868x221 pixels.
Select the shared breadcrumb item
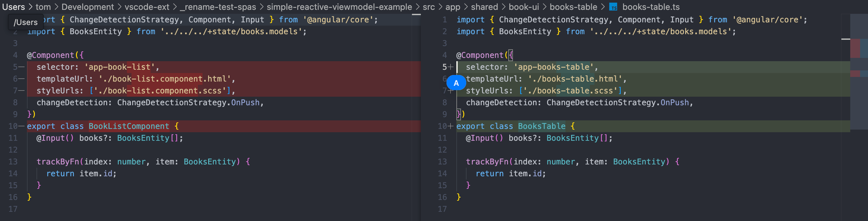[484, 7]
